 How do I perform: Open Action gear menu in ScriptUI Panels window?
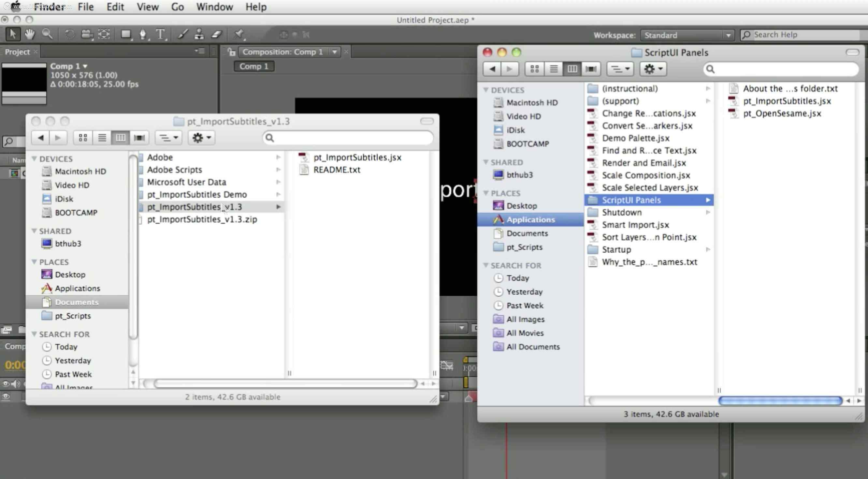(x=653, y=69)
